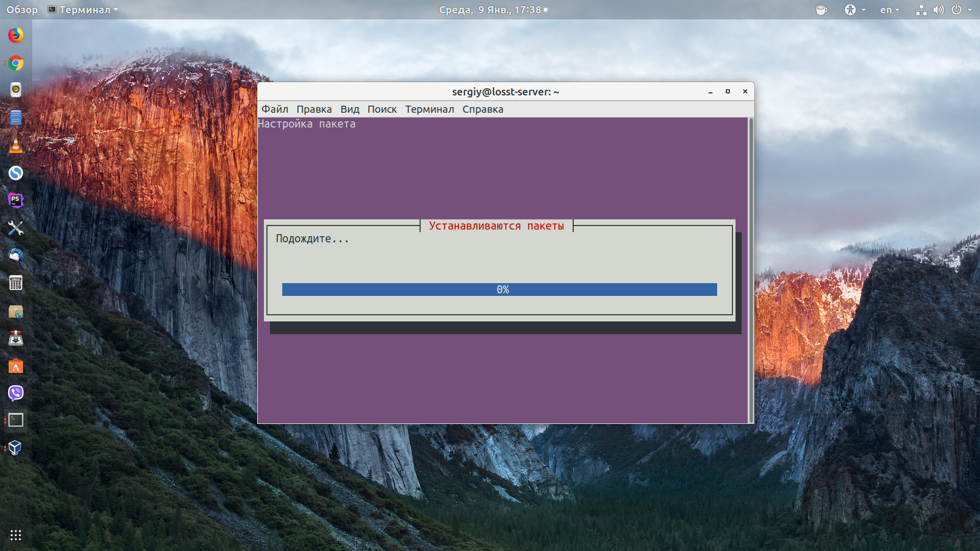Click Обзор activities button

[22, 10]
